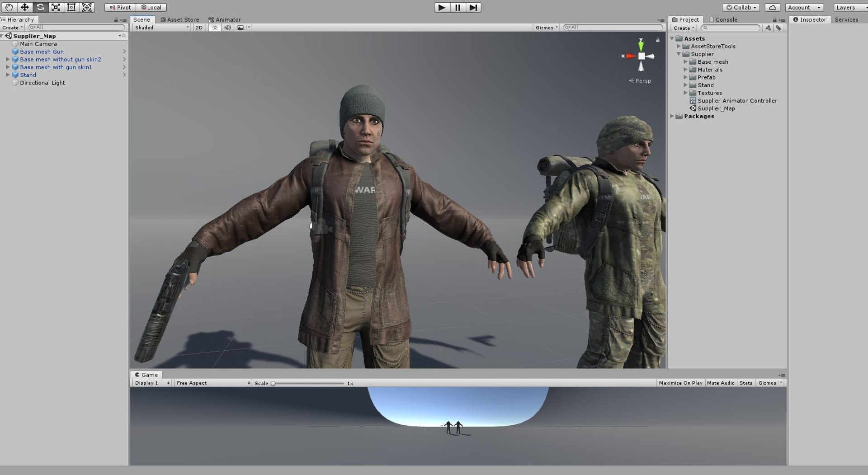Lock the Project panel
868x475 pixels.
coord(774,20)
